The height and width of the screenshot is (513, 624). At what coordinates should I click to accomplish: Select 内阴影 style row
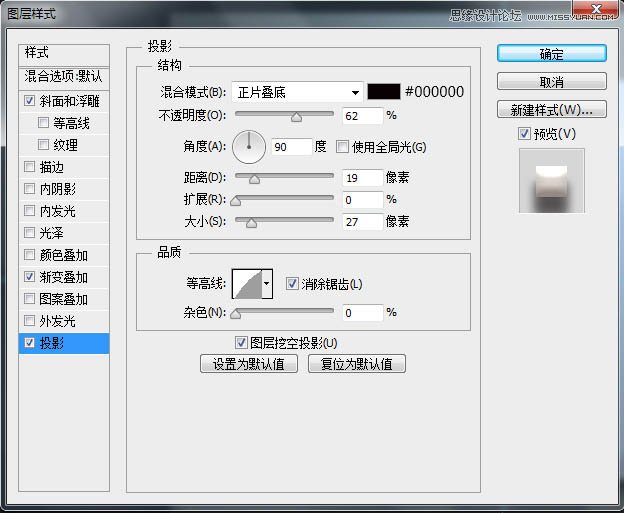coord(64,189)
